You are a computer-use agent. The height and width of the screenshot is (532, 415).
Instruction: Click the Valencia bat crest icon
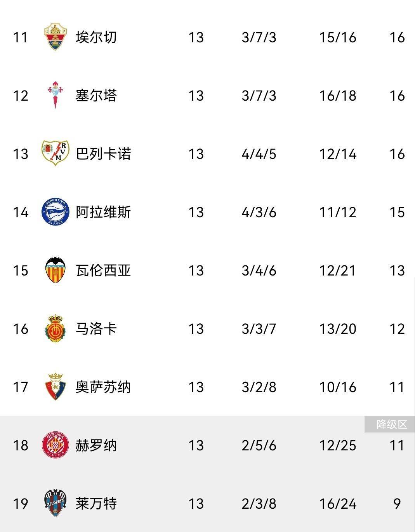point(55,270)
